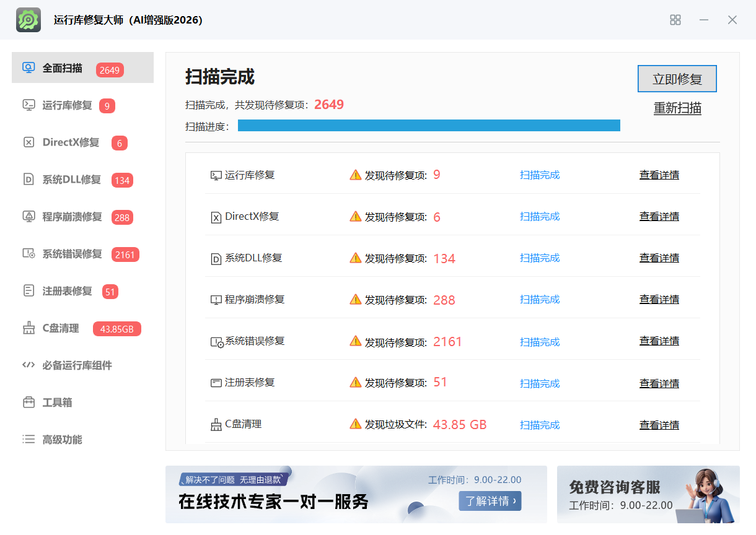View details for 运行库修复 row
This screenshot has height=535, width=756.
[659, 175]
